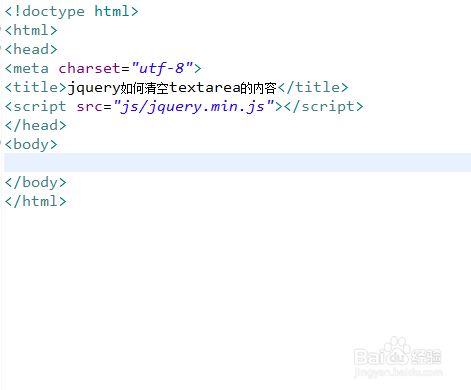Click the opening <head> tag
This screenshot has width=471, height=390.
pos(31,50)
